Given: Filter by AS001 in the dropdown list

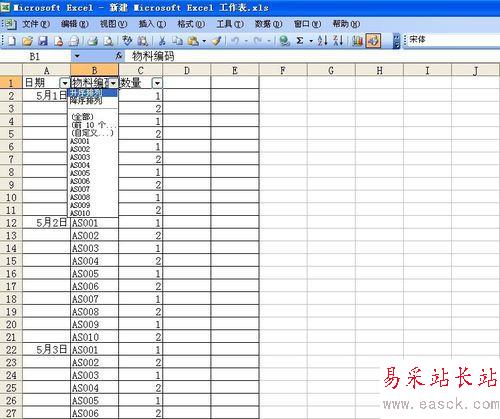Looking at the screenshot, I should [93, 141].
